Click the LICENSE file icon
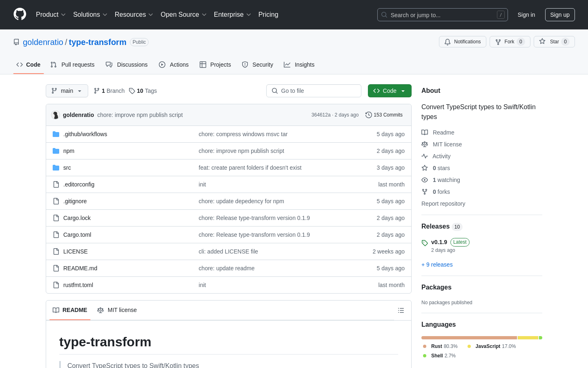This screenshot has height=368, width=588. (x=56, y=251)
